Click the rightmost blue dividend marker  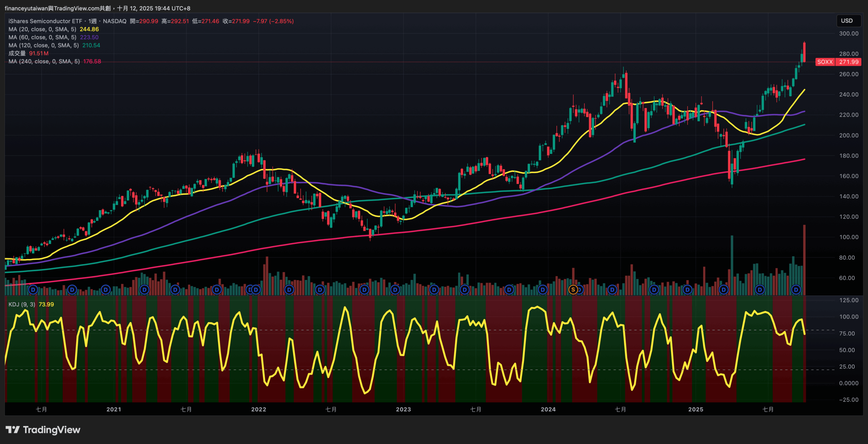click(796, 290)
